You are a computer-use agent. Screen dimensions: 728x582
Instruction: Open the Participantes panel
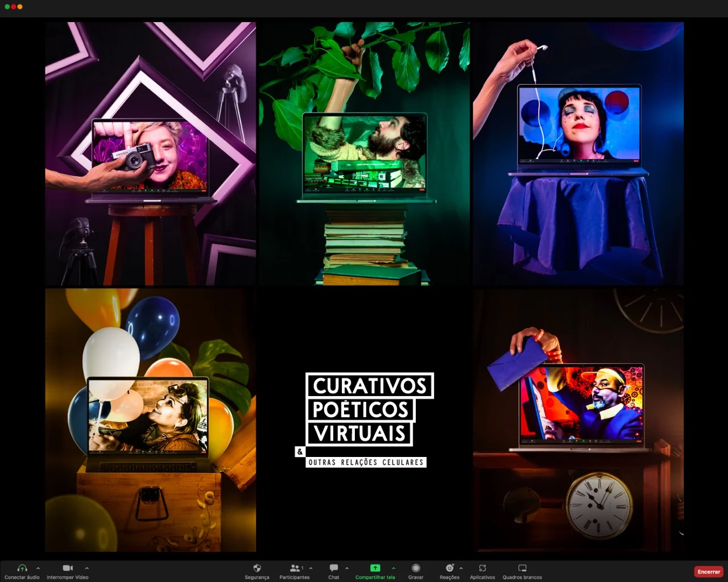295,568
